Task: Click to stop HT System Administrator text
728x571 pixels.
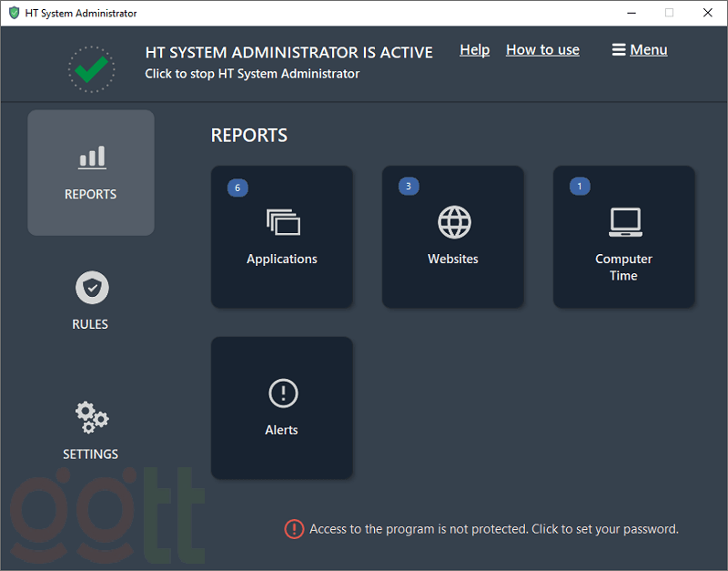Action: (252, 74)
